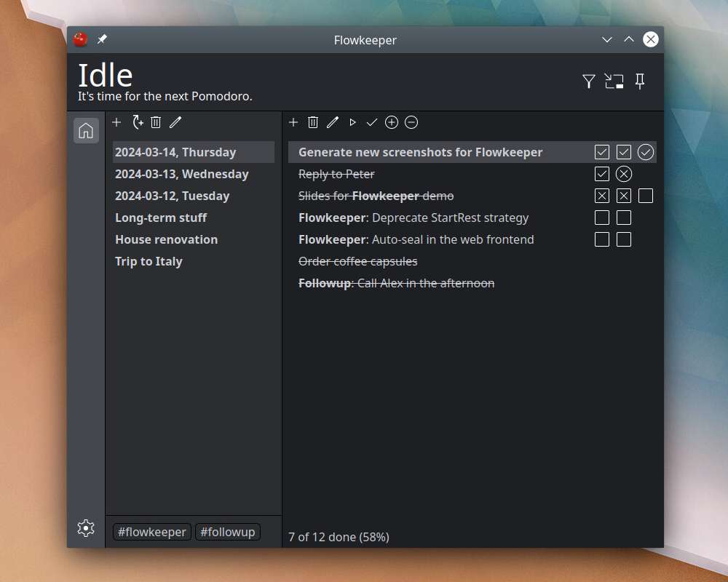Click circled X on Reply to Peter row
The width and height of the screenshot is (728, 582).
pyautogui.click(x=624, y=174)
